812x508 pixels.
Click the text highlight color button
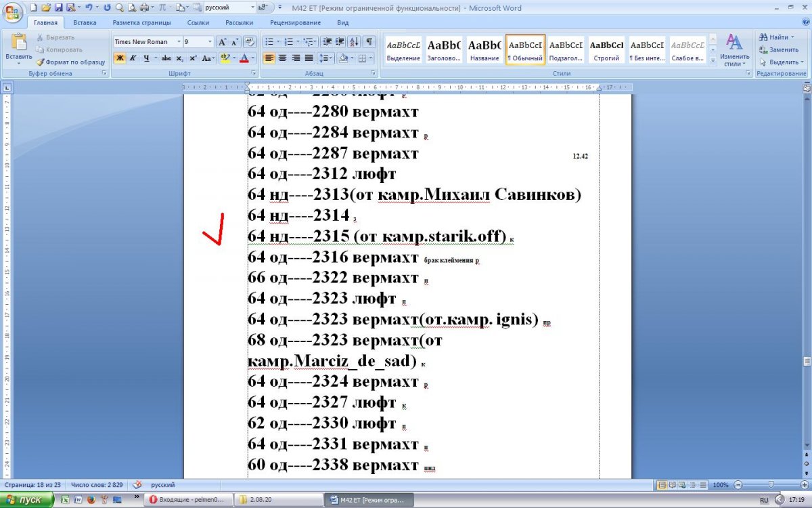pyautogui.click(x=225, y=58)
